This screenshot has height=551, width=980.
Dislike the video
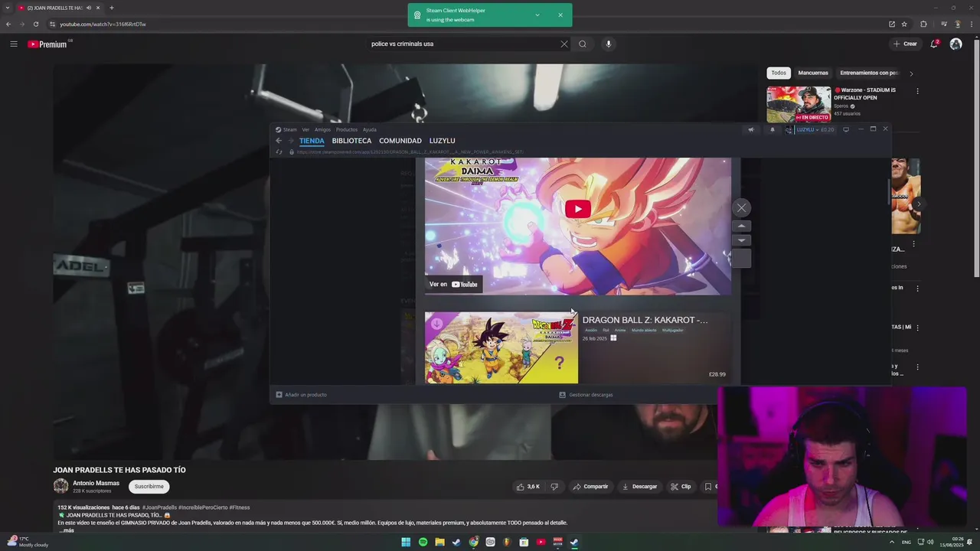coord(555,486)
